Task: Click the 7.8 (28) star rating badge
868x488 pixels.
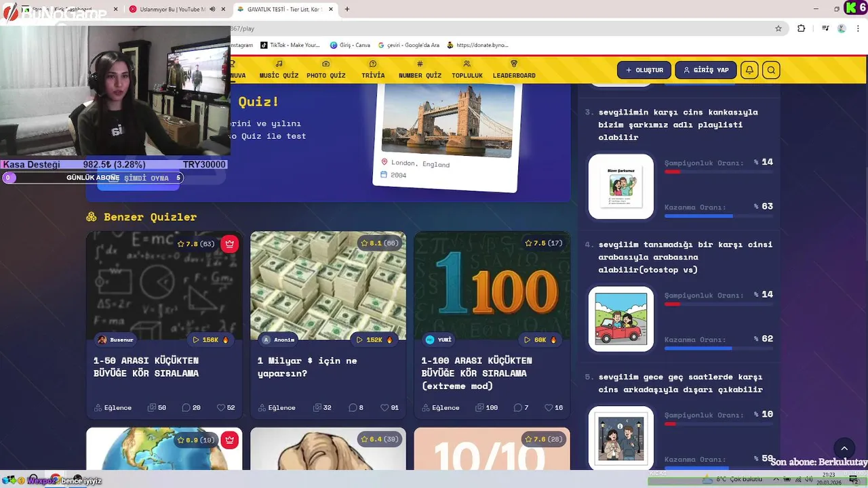Action: click(544, 439)
